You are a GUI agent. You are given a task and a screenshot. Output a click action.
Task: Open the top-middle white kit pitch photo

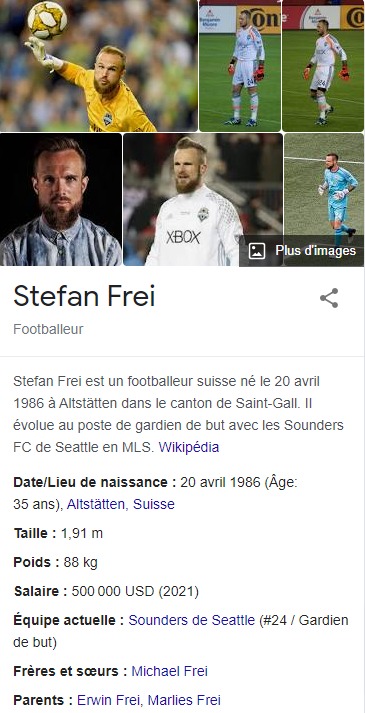pyautogui.click(x=240, y=65)
